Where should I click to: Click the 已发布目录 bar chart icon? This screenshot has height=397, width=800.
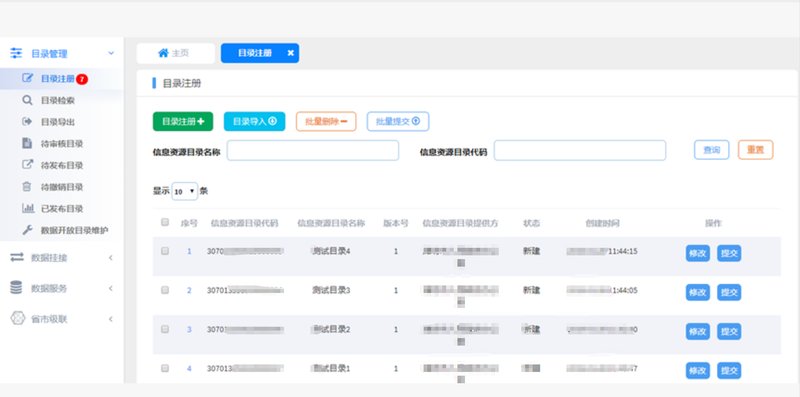tap(28, 208)
